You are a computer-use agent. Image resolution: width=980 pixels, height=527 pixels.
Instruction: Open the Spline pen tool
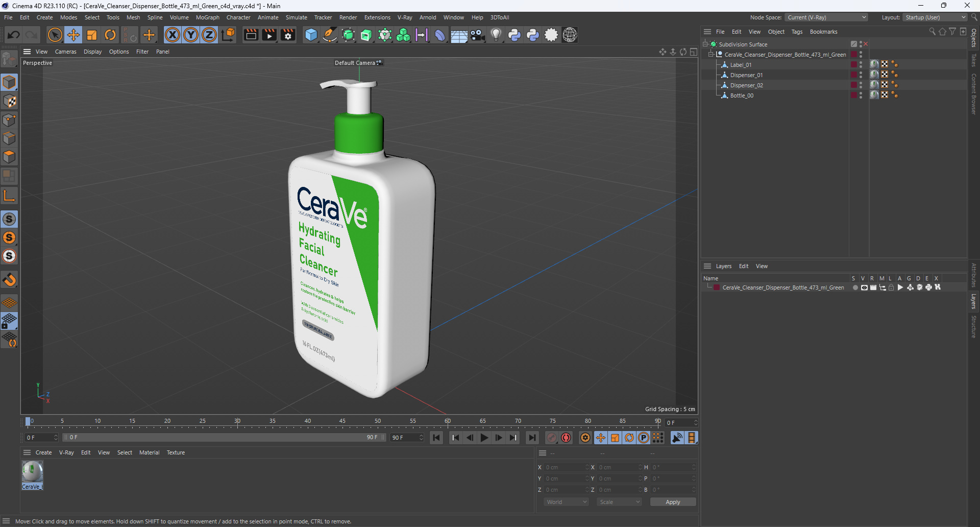coord(330,35)
